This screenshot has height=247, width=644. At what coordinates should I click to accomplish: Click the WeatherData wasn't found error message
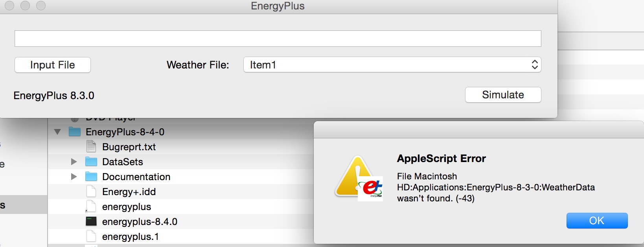point(496,187)
